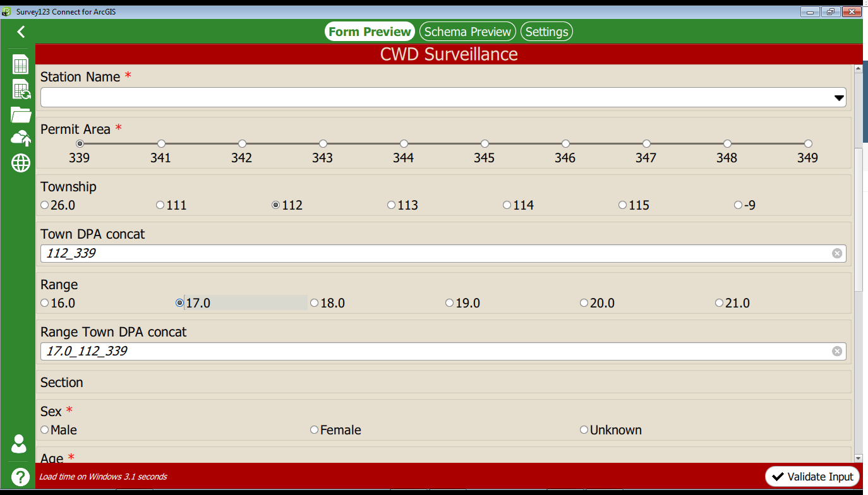Open the help question mark icon
This screenshot has width=868, height=495.
coord(21,477)
